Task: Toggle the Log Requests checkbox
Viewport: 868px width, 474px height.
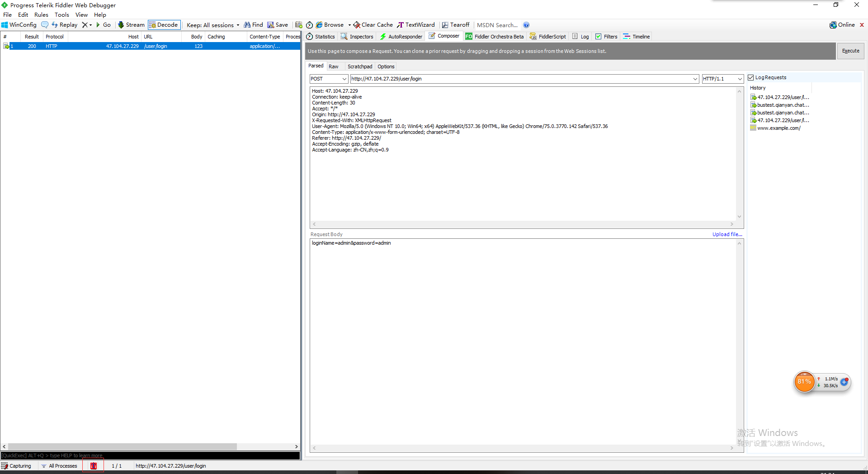Action: tap(751, 77)
